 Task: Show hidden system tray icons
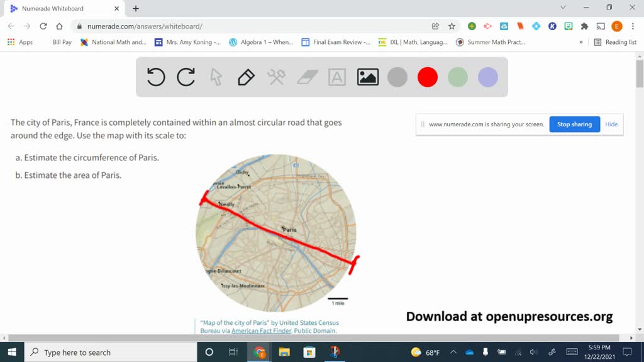click(453, 352)
